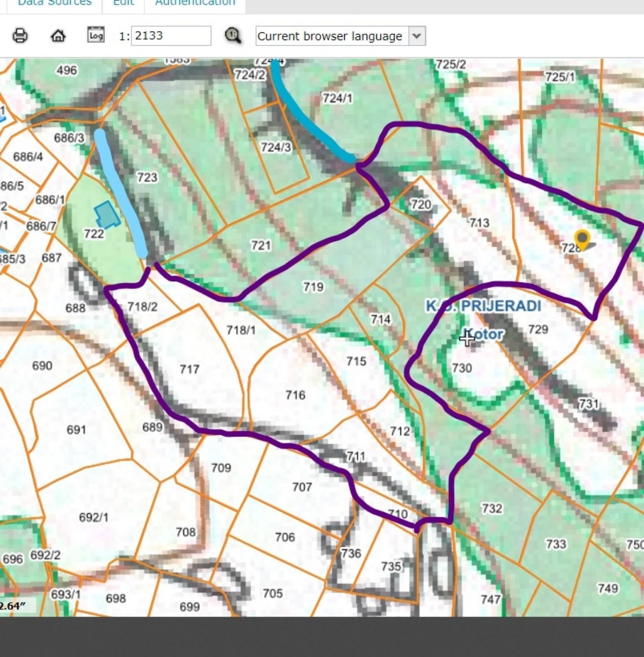The height and width of the screenshot is (657, 644).
Task: Click parcel 733 in the green area
Action: pyautogui.click(x=556, y=544)
